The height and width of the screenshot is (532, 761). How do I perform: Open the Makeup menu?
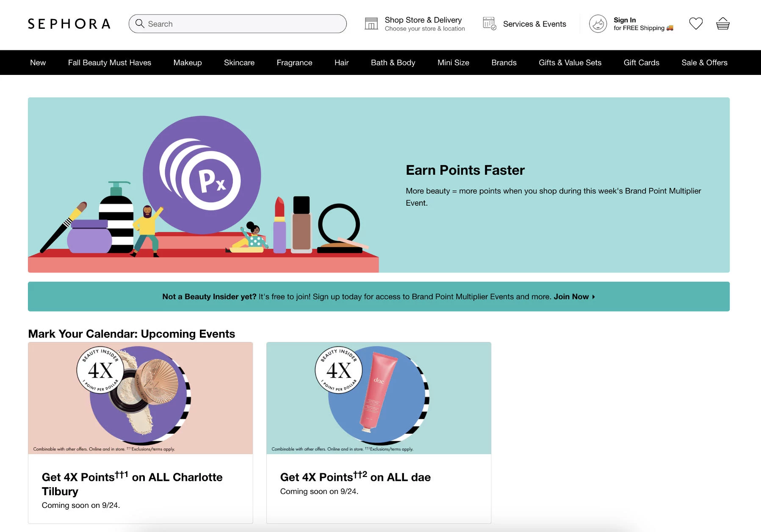pos(188,63)
